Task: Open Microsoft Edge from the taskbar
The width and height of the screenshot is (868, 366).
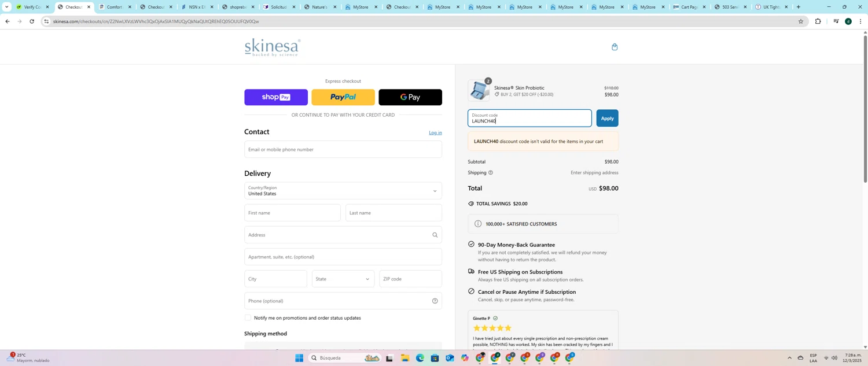Action: point(420,358)
